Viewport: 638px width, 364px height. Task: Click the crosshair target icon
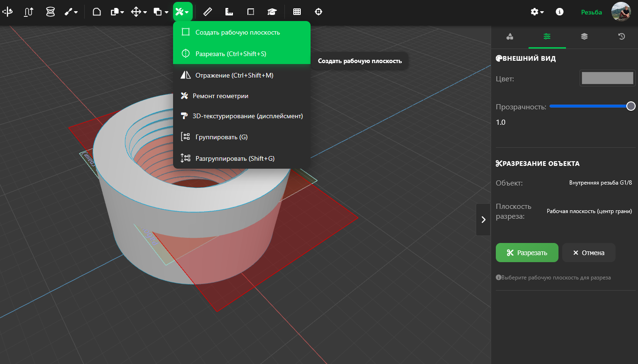(x=319, y=12)
